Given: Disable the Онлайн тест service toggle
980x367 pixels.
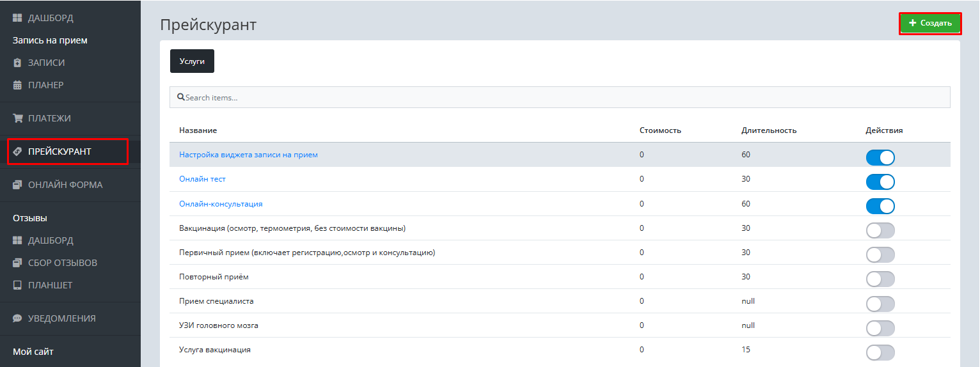Looking at the screenshot, I should pos(880,182).
